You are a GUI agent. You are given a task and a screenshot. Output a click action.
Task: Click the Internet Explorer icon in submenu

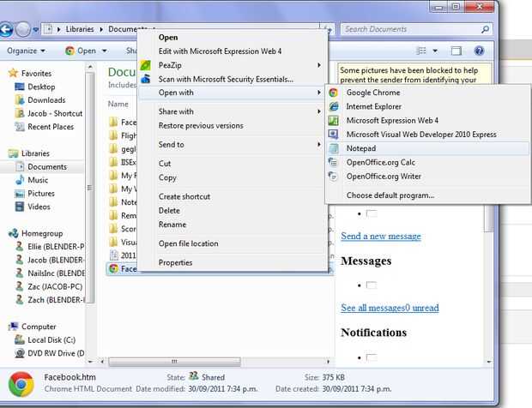pyautogui.click(x=334, y=106)
